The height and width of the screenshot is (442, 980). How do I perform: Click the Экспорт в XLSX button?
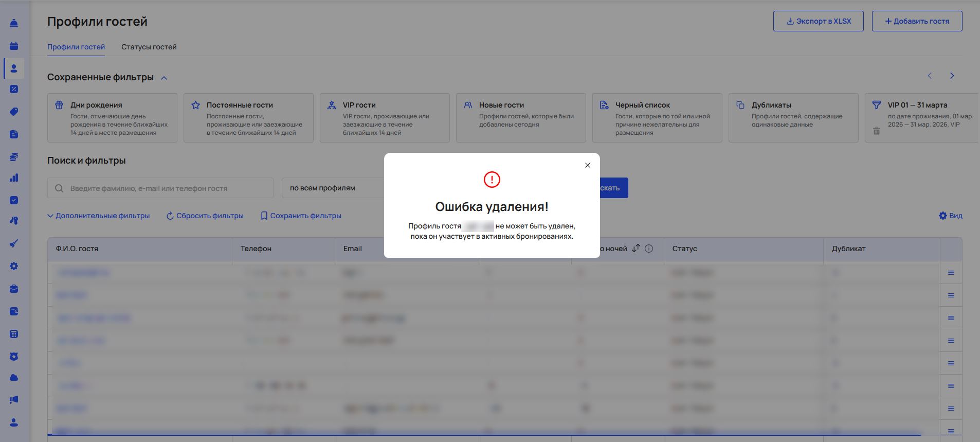coord(818,21)
